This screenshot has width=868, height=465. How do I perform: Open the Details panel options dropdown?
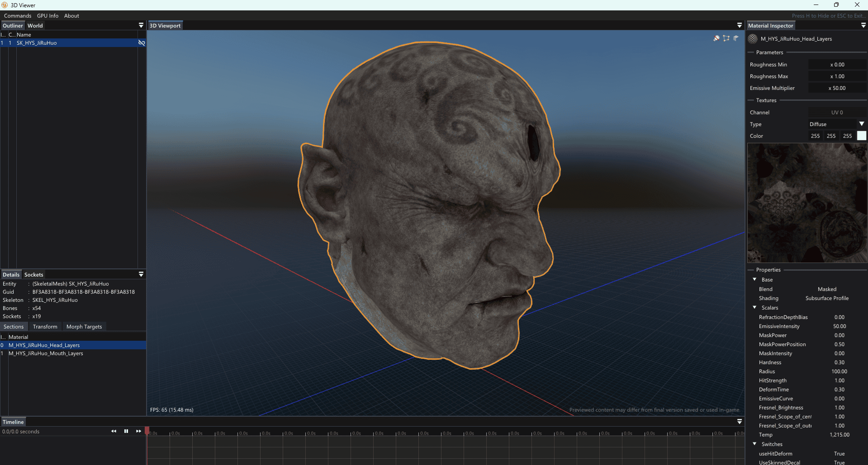(x=141, y=274)
